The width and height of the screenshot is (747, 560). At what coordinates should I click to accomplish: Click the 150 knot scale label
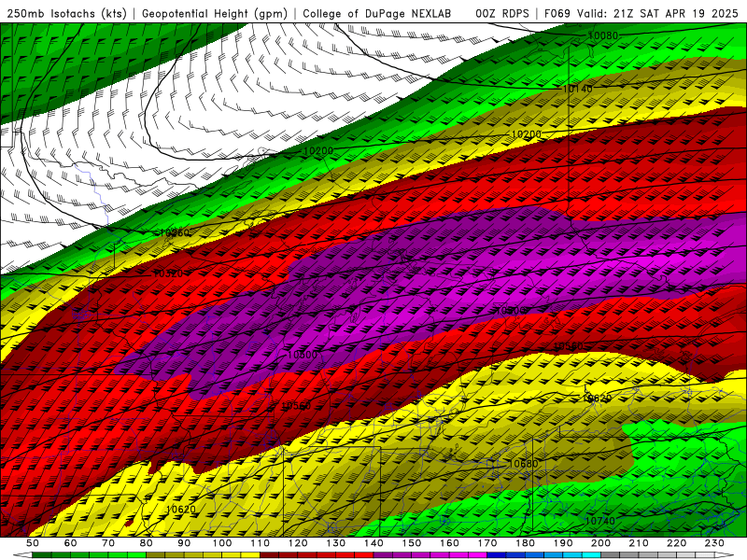(x=412, y=543)
